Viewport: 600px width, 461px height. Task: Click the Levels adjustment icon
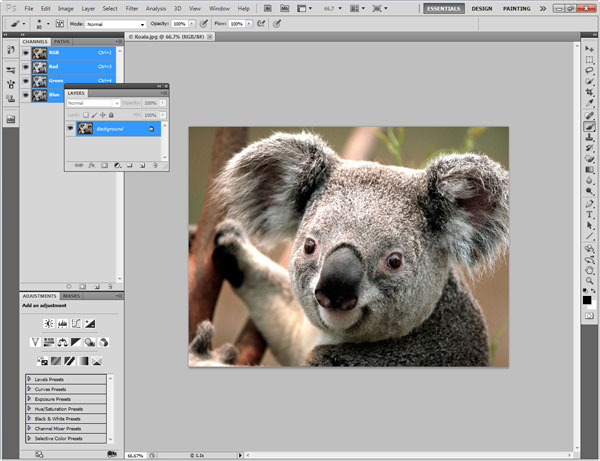pos(62,324)
